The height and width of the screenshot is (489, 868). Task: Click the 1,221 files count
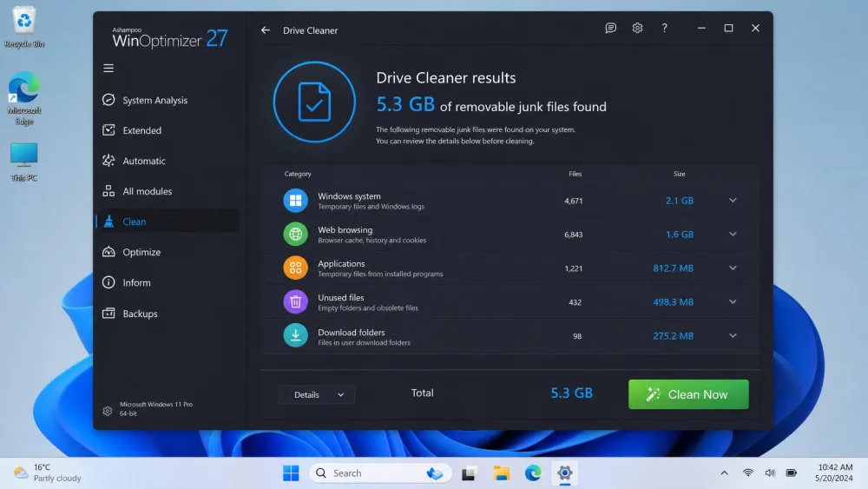tap(574, 268)
